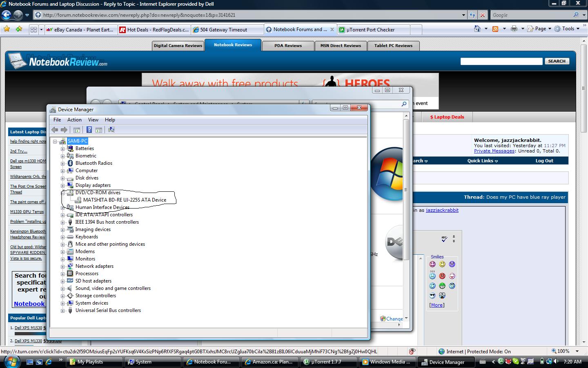The image size is (588, 368).
Task: Click the Add to Favorites icon
Action: (19, 29)
